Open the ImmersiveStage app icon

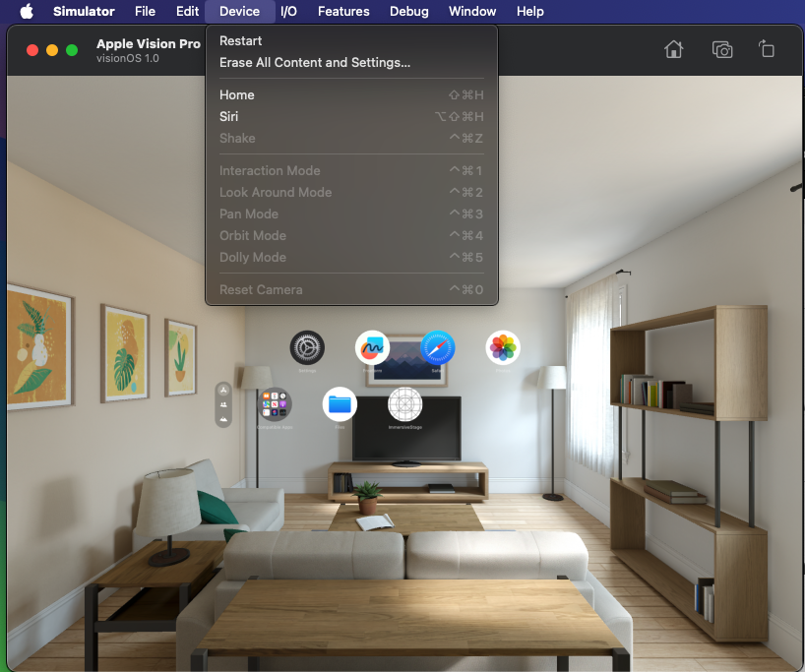pos(405,404)
